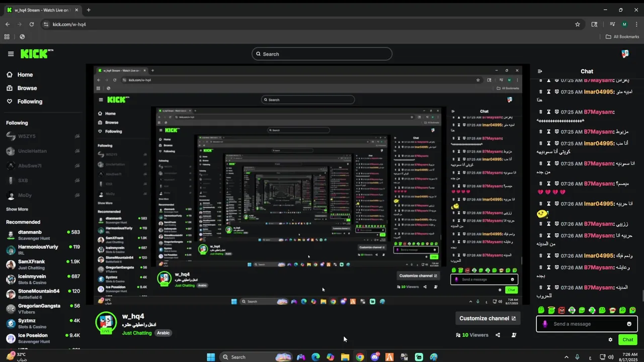
Task: Open Syztmz recommended channel
Action: tap(43, 323)
